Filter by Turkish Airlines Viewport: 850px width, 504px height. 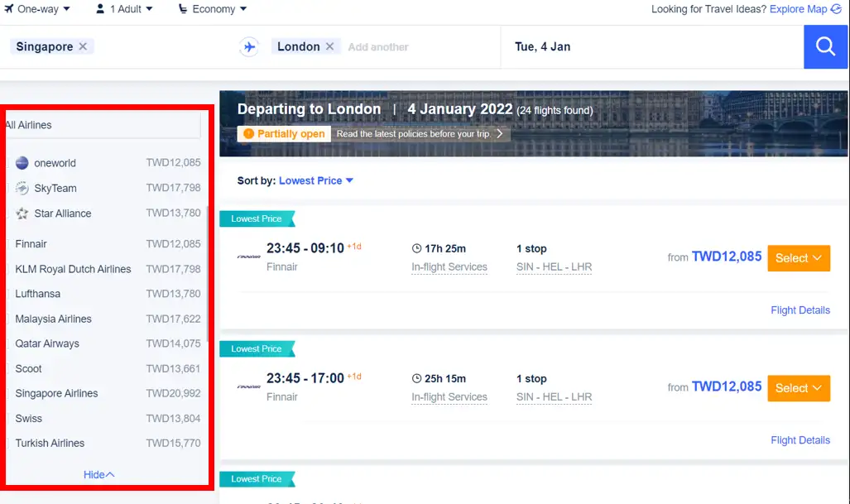pos(50,444)
